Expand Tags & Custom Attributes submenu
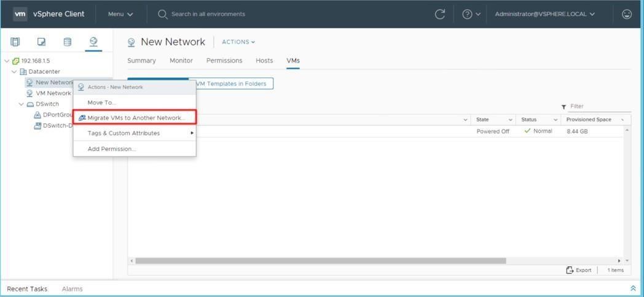 pos(135,133)
